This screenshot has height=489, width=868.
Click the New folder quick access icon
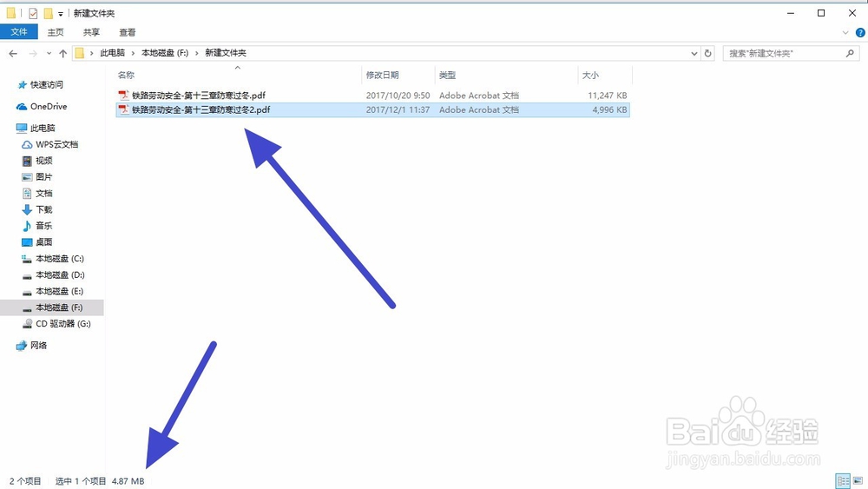[x=48, y=13]
